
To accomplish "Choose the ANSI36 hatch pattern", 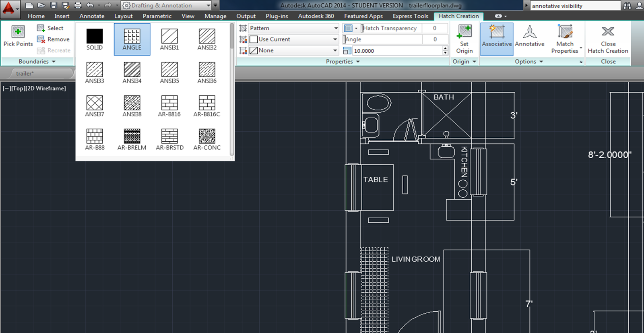I will click(x=207, y=72).
